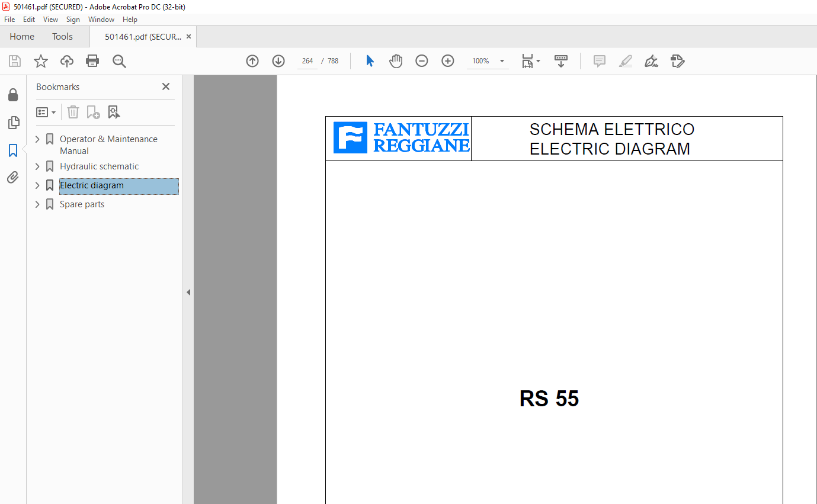Expand the Electric diagram bookmark
Screen dimensions: 817x504
point(38,185)
